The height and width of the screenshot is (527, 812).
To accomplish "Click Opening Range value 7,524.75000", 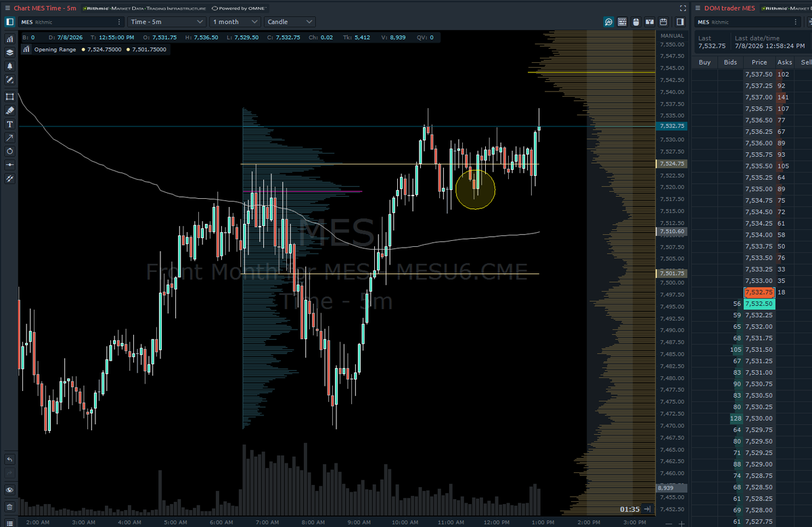I will click(x=104, y=49).
